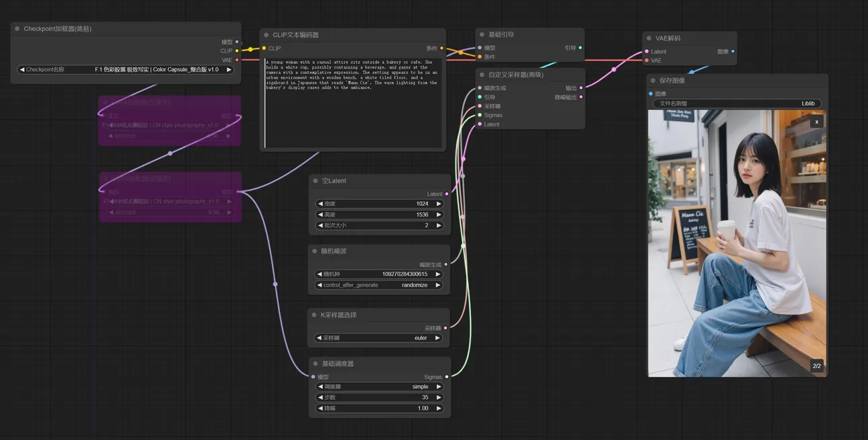The height and width of the screenshot is (440, 868).
Task: Open the 调度器 dropdown showing simple
Action: coord(379,387)
